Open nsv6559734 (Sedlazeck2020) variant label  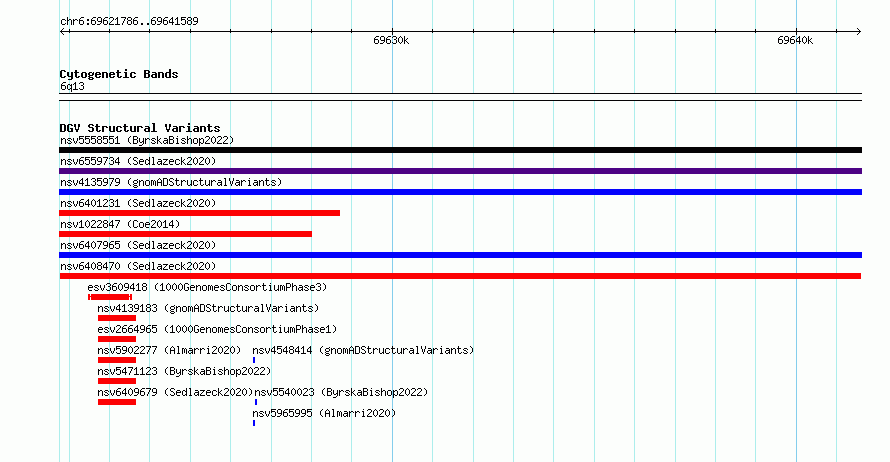[138, 161]
